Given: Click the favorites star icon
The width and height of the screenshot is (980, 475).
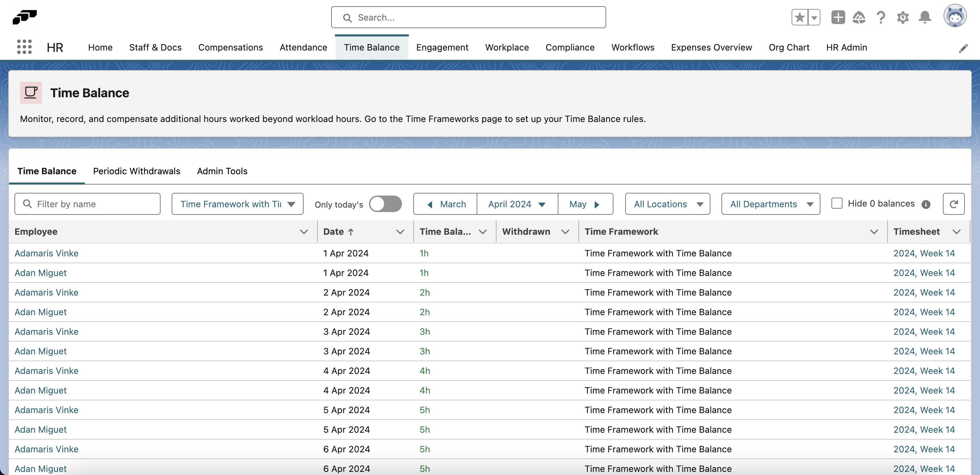Looking at the screenshot, I should pos(799,18).
